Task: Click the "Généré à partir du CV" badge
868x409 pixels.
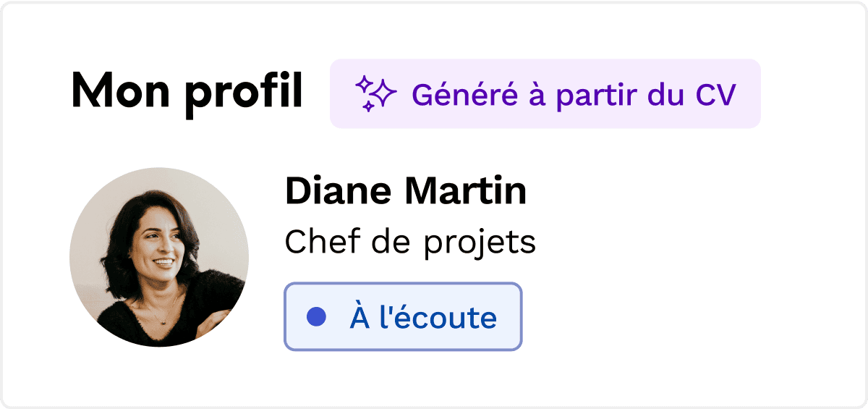Action: point(545,94)
